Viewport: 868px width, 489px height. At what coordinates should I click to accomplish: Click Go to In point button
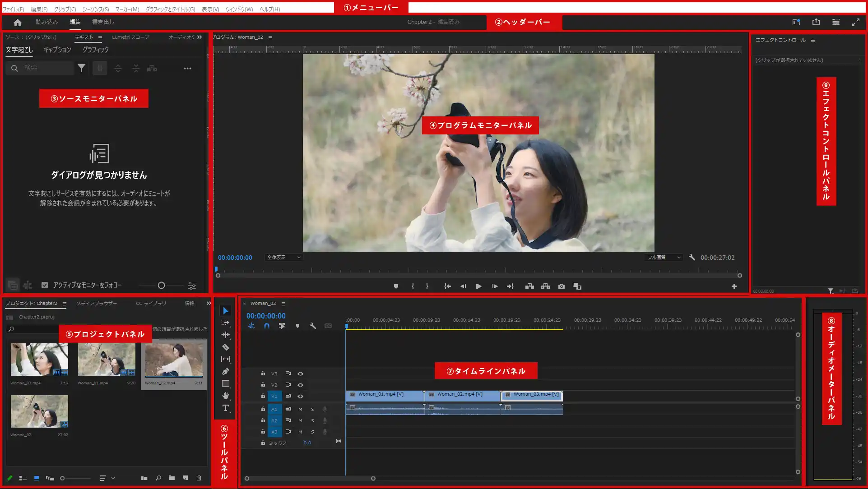(447, 286)
